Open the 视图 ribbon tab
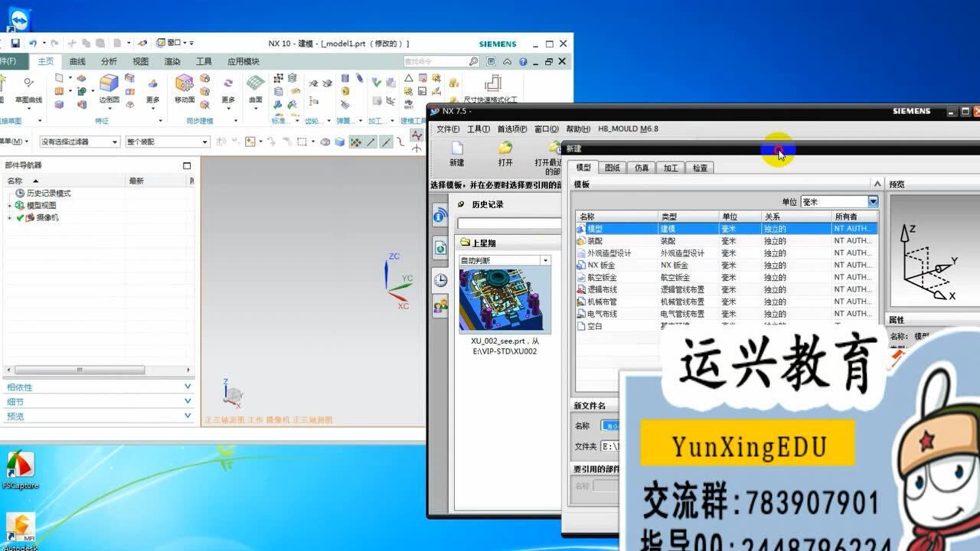The height and width of the screenshot is (551, 980). (x=140, y=61)
